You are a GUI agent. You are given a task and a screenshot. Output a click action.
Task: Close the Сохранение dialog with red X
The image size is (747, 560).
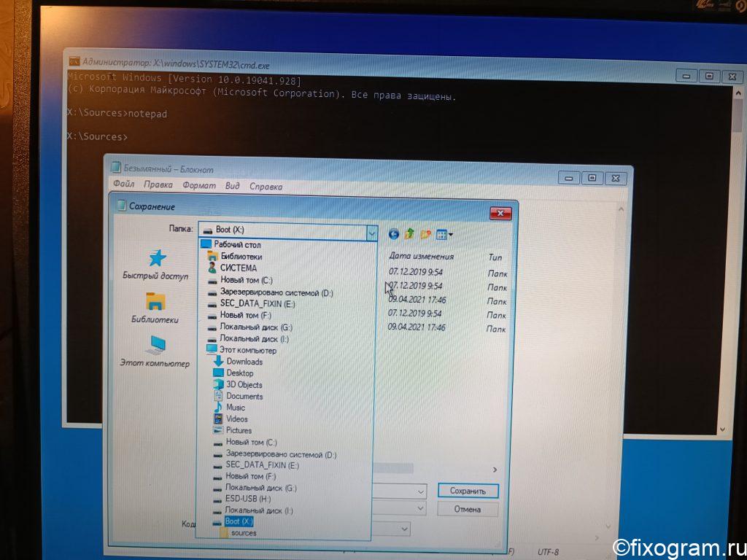point(500,213)
